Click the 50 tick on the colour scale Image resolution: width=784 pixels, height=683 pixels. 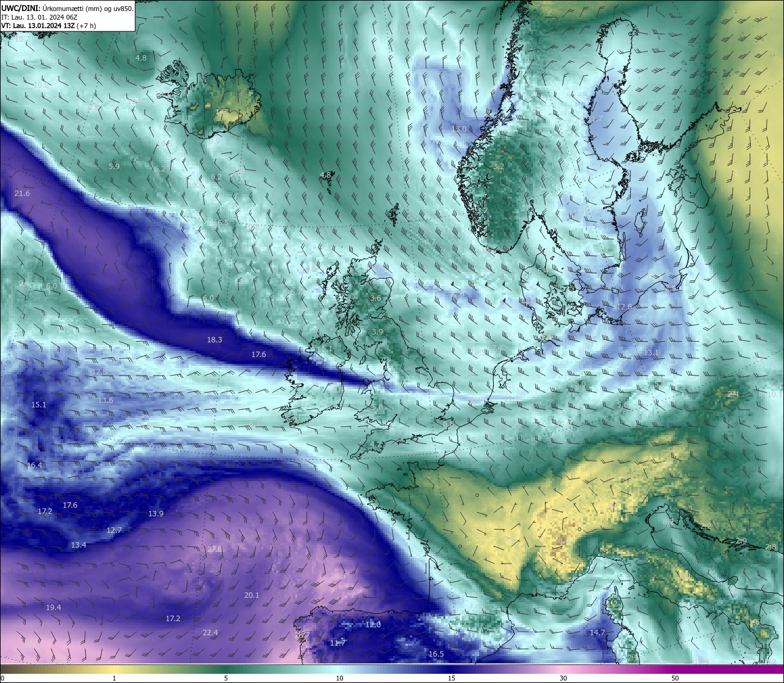(x=675, y=678)
